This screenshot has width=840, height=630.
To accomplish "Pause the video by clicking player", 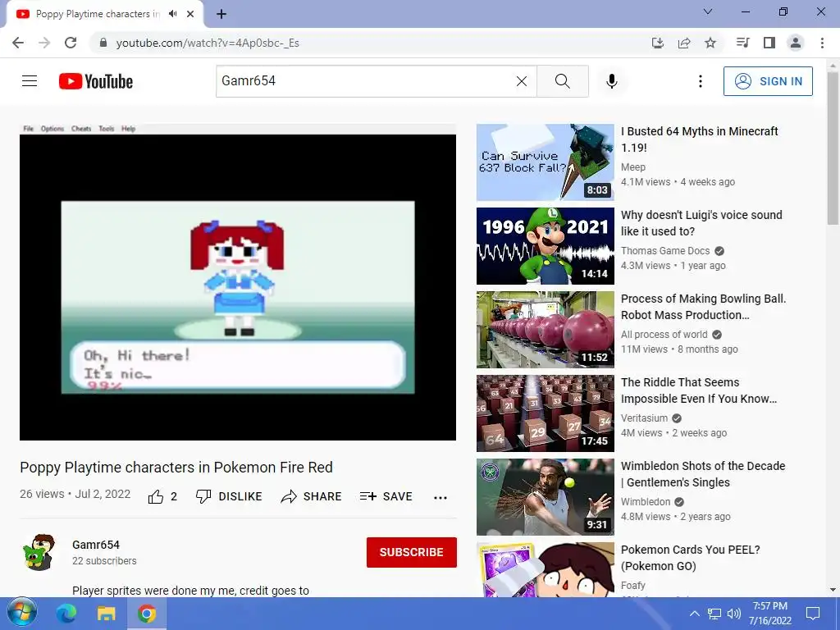I will pyautogui.click(x=238, y=282).
